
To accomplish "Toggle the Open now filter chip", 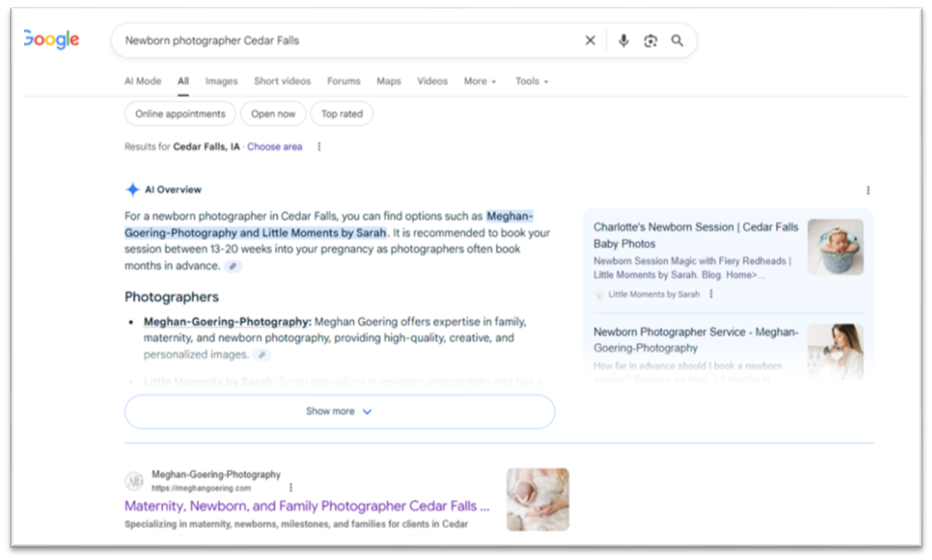I will click(273, 114).
